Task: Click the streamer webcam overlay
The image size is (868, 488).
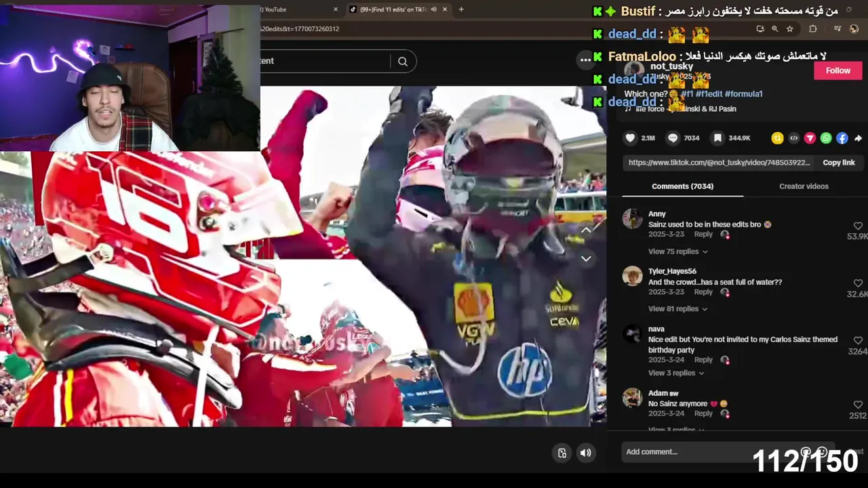Action: click(x=130, y=76)
